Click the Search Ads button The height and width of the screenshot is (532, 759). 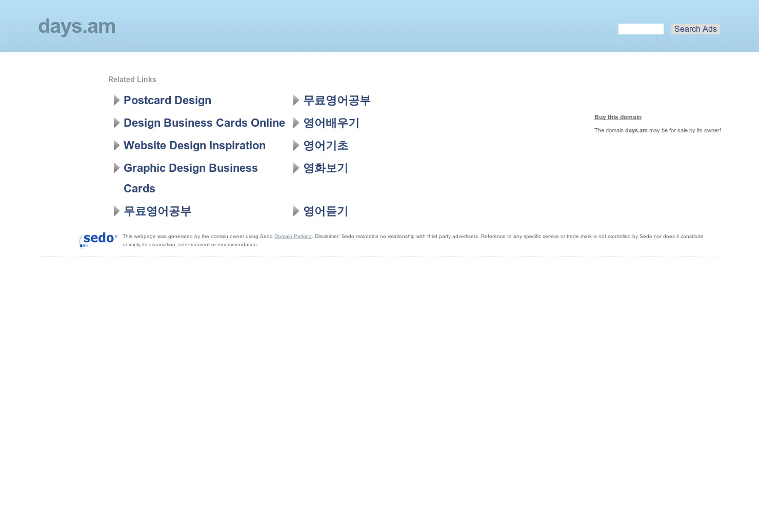[695, 29]
